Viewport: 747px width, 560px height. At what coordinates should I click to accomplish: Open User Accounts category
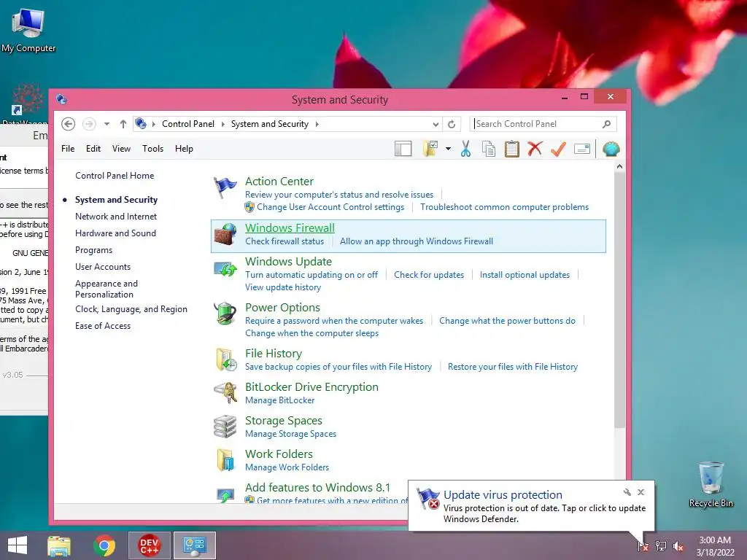[103, 267]
